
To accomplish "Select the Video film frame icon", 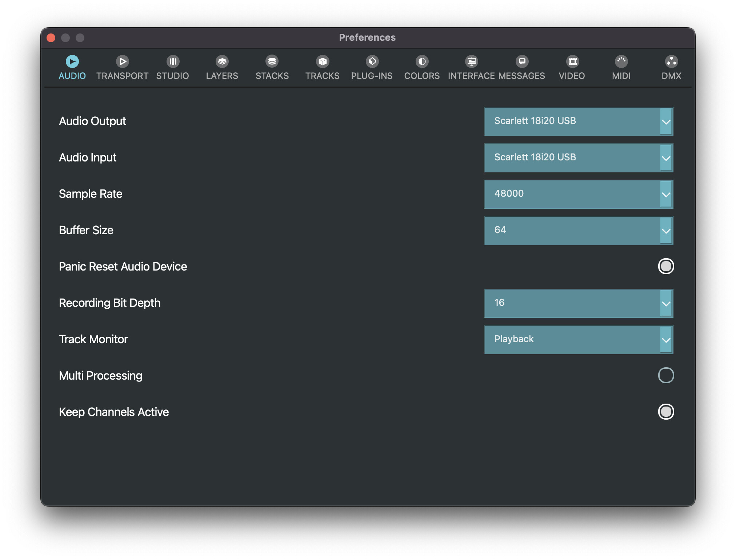I will point(572,61).
